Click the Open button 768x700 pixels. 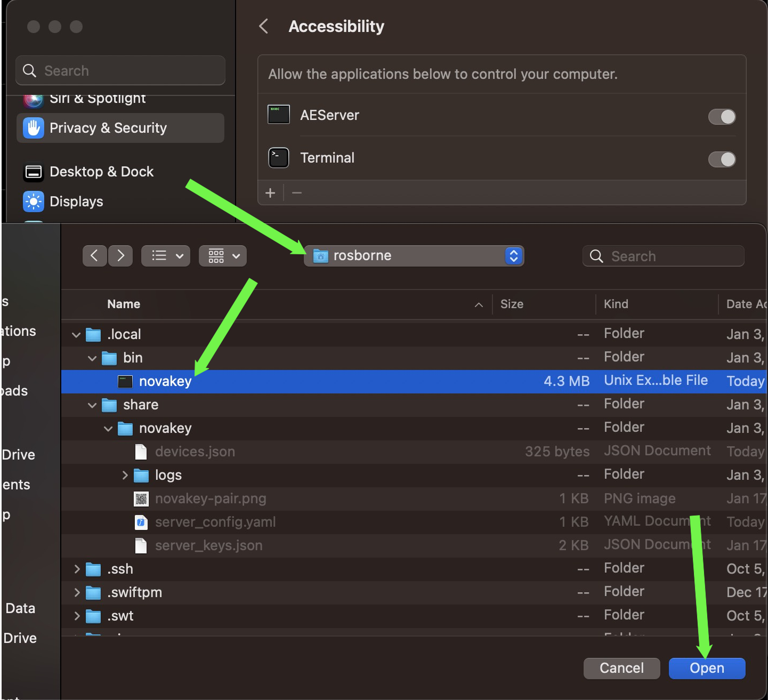[707, 668]
